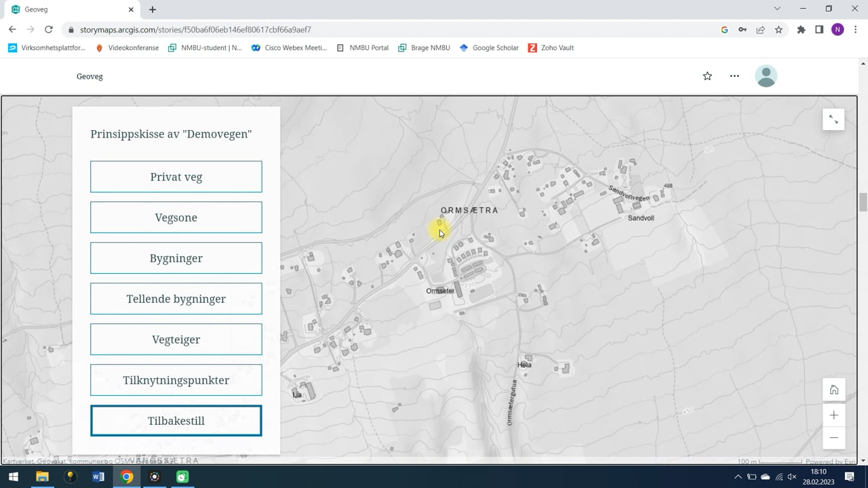The width and height of the screenshot is (868, 488).
Task: Bookmark this page in Chrome
Action: click(x=778, y=30)
